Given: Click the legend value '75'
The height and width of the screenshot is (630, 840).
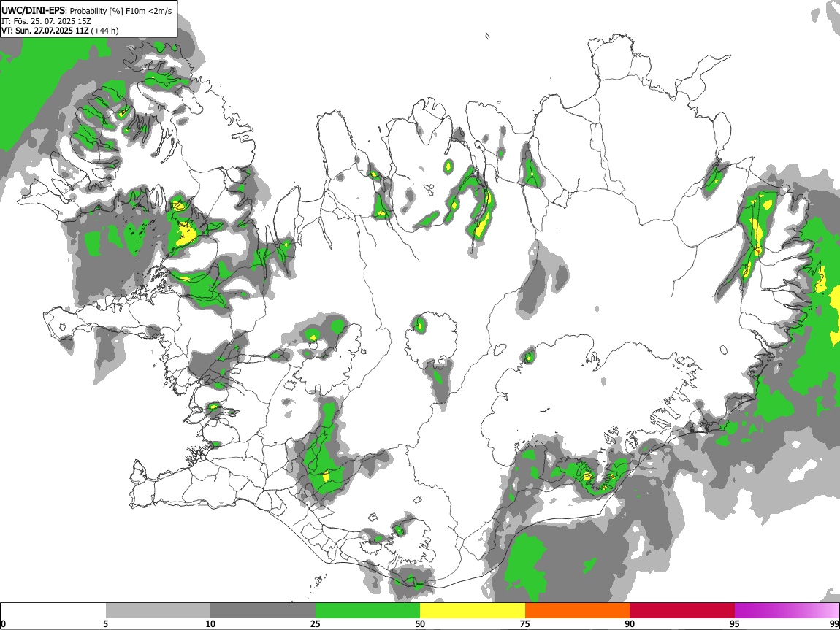Looking at the screenshot, I should (525, 623).
